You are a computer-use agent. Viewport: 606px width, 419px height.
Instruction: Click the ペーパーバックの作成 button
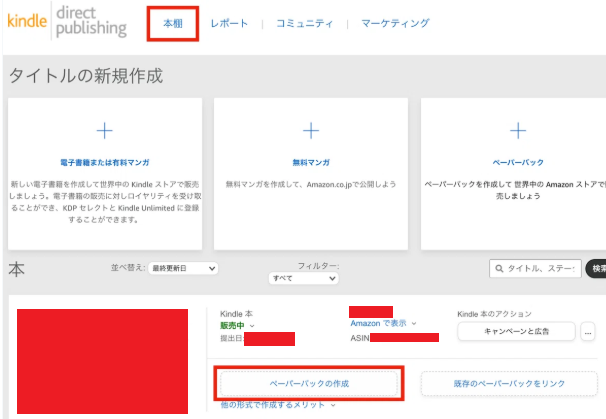(309, 383)
